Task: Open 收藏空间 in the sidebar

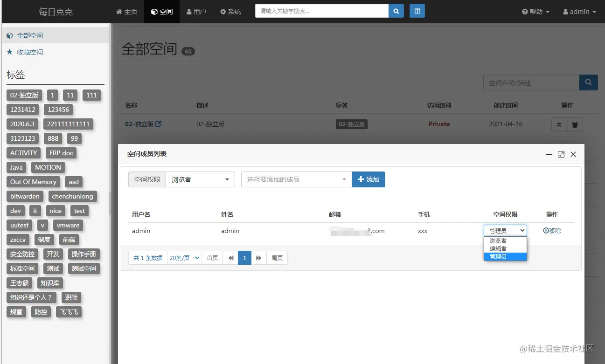Action: coord(55,52)
